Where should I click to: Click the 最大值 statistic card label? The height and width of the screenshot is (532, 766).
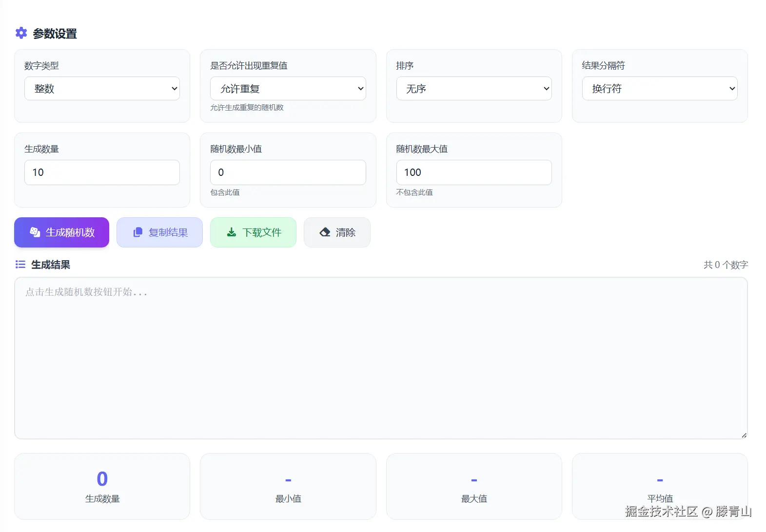click(474, 499)
